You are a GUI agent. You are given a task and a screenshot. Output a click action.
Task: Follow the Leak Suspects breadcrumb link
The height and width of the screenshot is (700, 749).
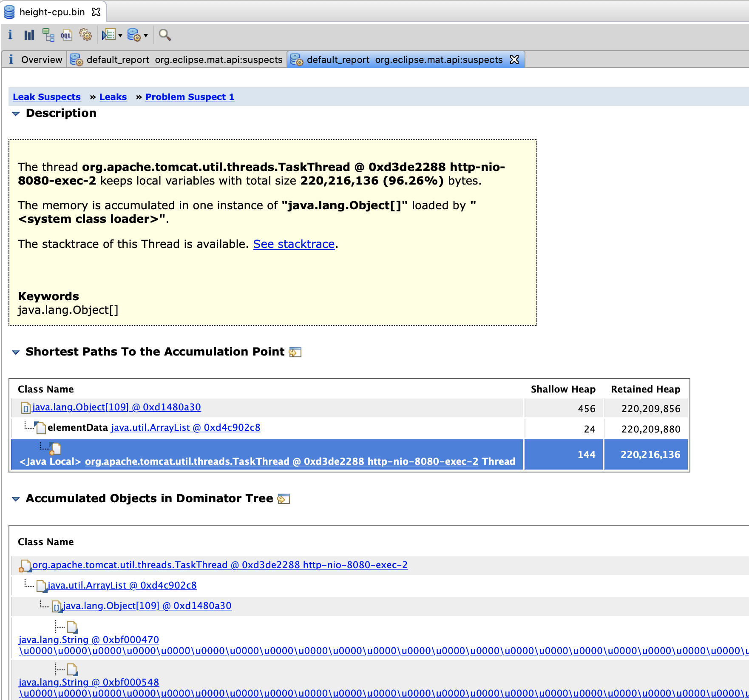[x=47, y=97]
